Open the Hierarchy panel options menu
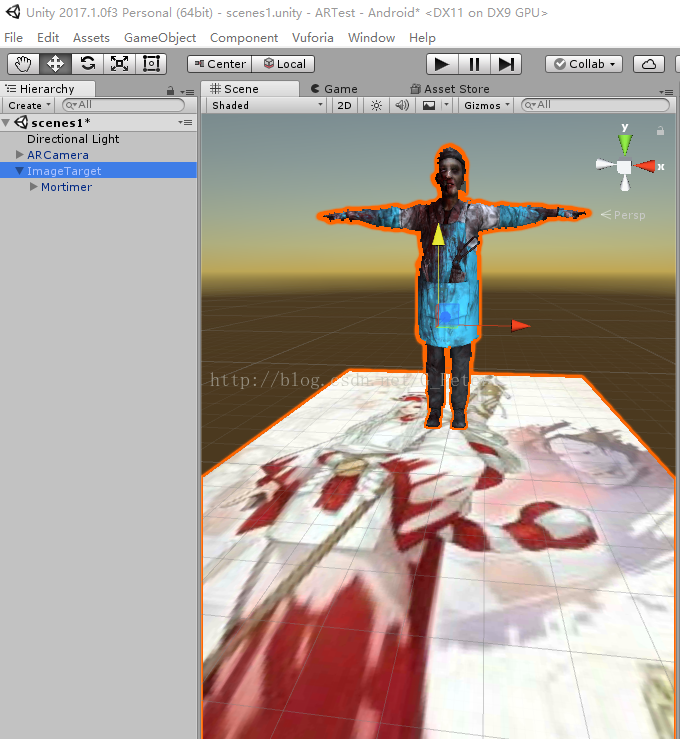Screen dimensions: 680x739 [188, 92]
